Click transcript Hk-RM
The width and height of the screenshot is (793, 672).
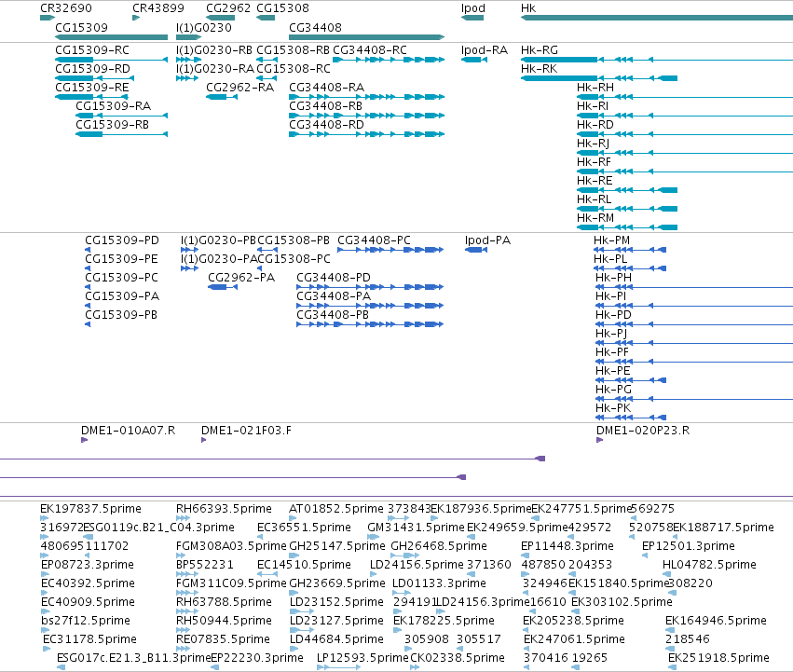pyautogui.click(x=595, y=218)
